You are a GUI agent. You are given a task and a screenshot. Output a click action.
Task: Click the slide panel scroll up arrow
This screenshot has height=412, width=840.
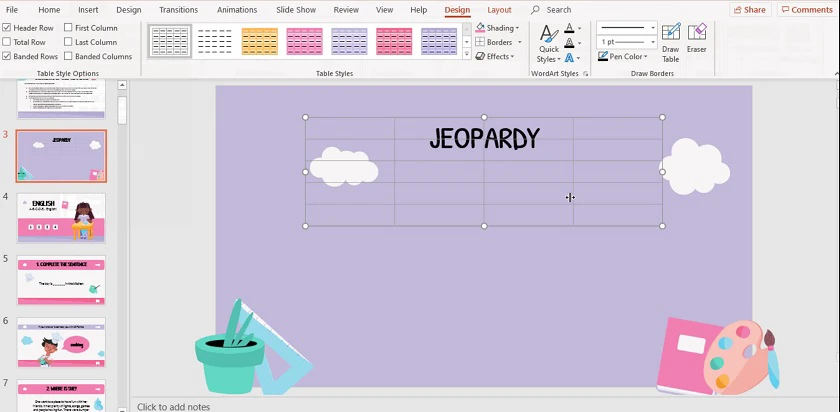[x=122, y=85]
